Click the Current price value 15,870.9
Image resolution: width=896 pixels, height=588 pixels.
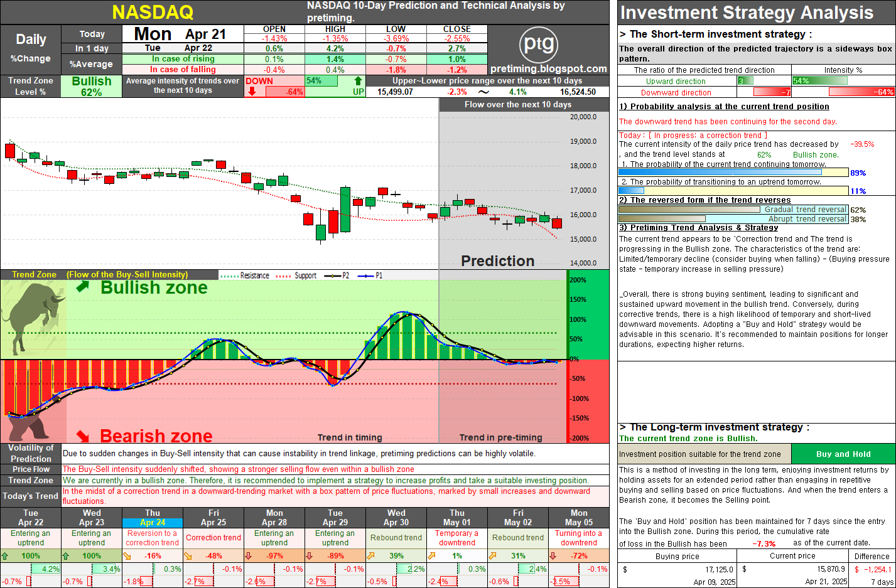[831, 569]
